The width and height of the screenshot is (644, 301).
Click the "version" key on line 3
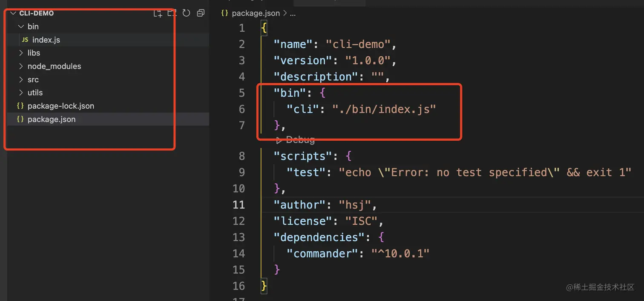tap(303, 61)
